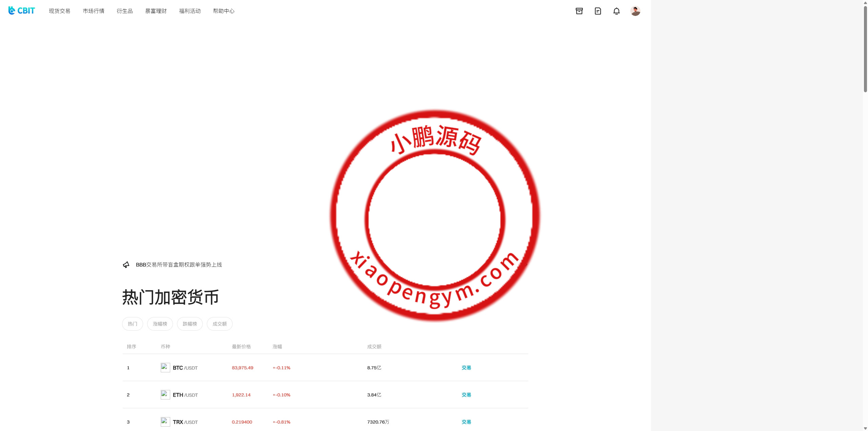
Task: Switch to the 成交额 tab
Action: (219, 324)
